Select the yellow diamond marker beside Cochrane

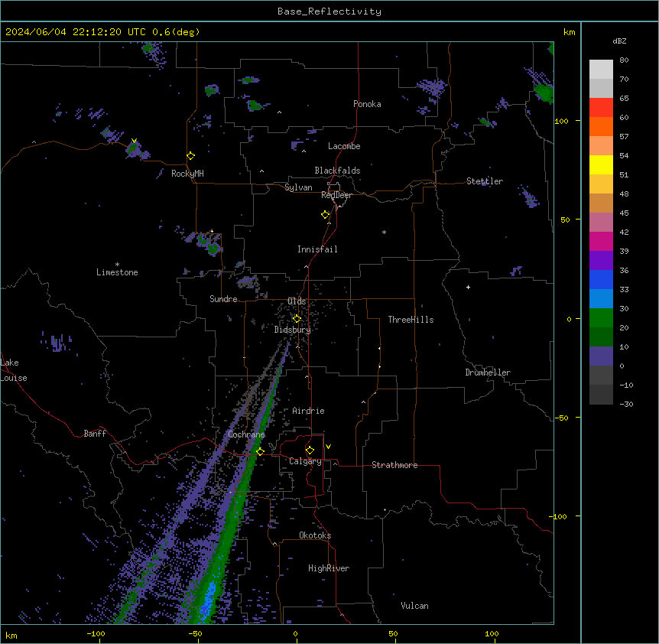point(260,451)
